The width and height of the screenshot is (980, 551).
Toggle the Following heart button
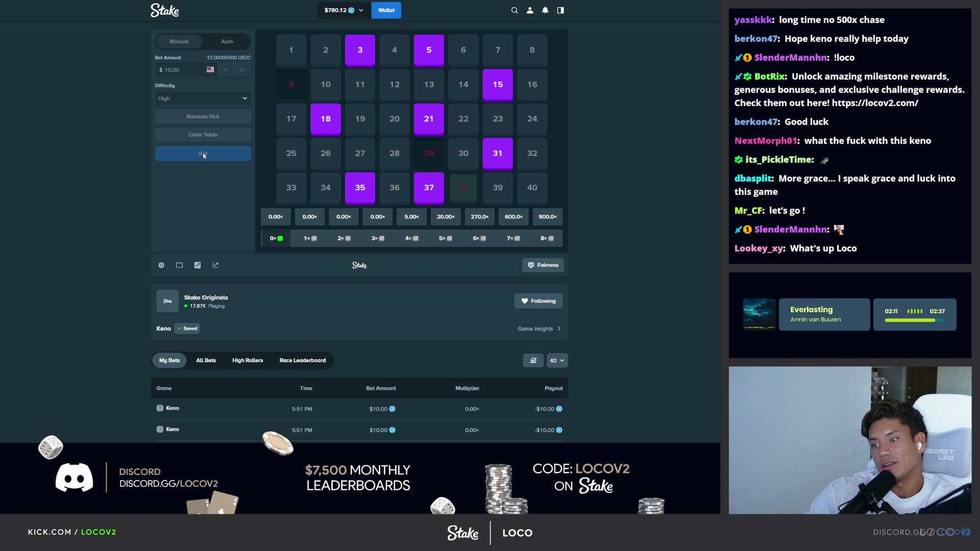[538, 301]
